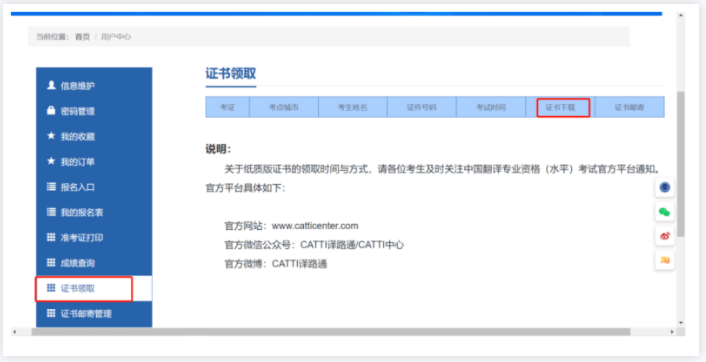Click the horizontal scrollbar right arrow
This screenshot has width=706, height=362.
(x=672, y=332)
